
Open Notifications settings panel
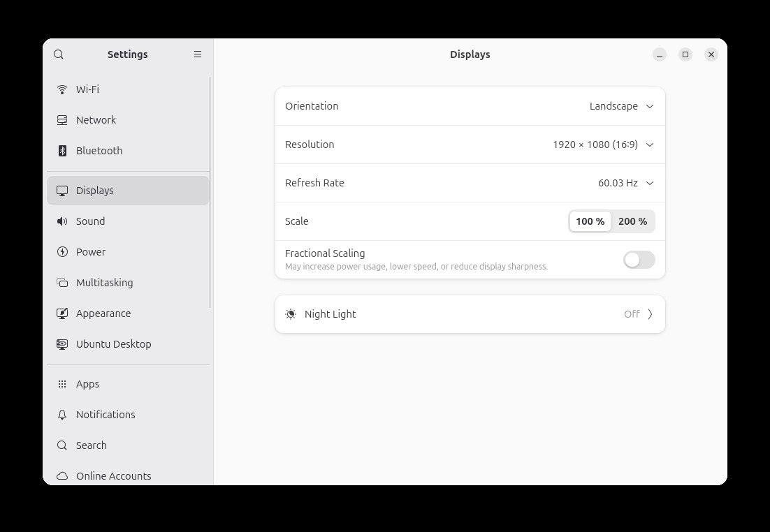pos(128,415)
